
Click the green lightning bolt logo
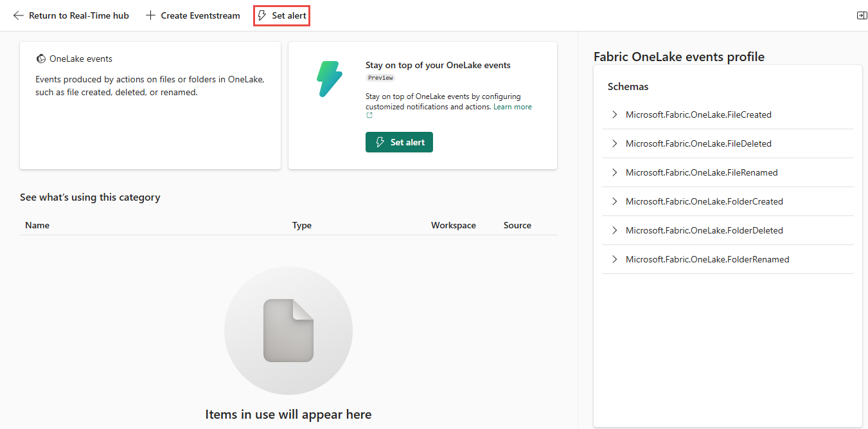pos(330,79)
